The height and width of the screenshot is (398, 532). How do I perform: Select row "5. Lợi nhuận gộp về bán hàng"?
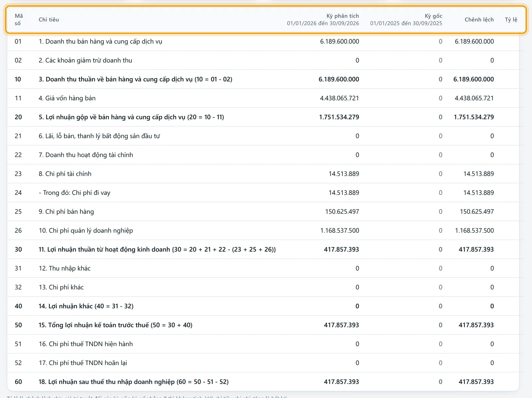(x=263, y=117)
